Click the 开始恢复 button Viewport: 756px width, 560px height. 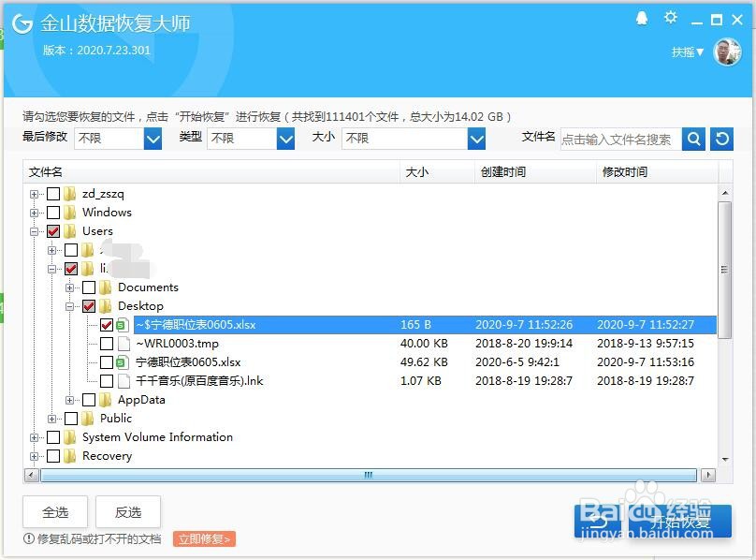click(680, 522)
